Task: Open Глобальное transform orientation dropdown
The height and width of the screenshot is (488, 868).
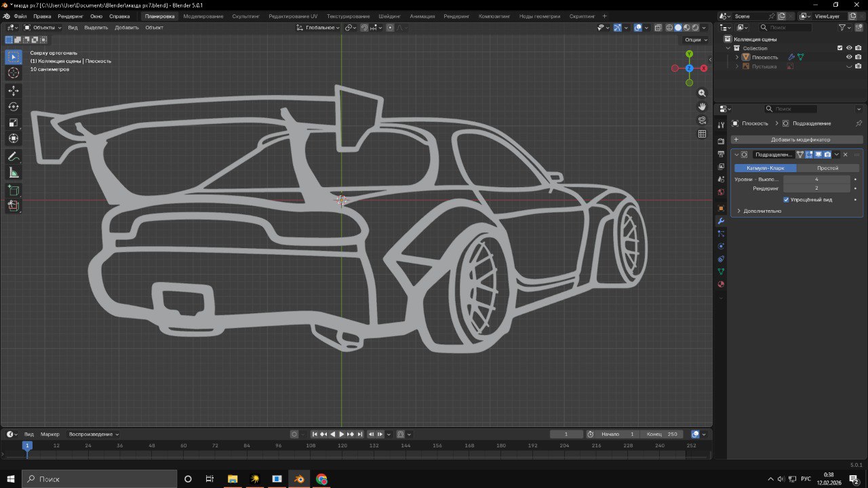Action: tap(318, 28)
